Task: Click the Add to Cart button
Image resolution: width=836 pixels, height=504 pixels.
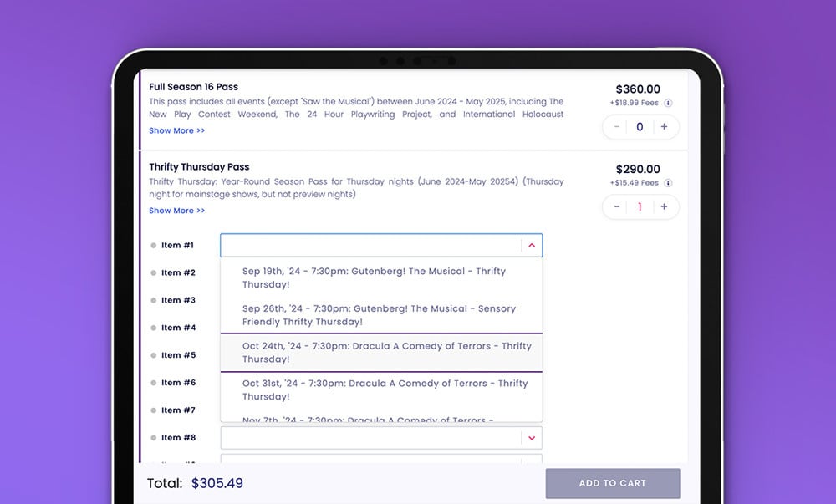Action: pos(613,483)
